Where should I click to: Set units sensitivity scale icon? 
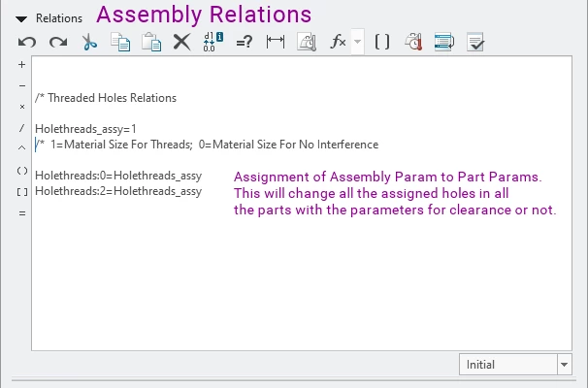307,42
